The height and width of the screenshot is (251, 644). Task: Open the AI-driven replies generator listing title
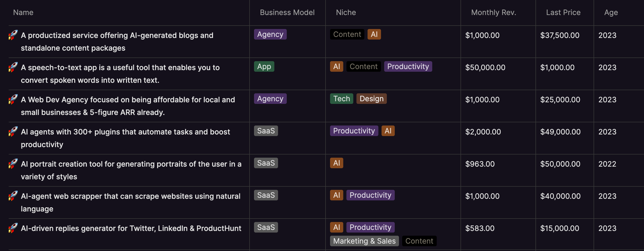click(x=131, y=228)
